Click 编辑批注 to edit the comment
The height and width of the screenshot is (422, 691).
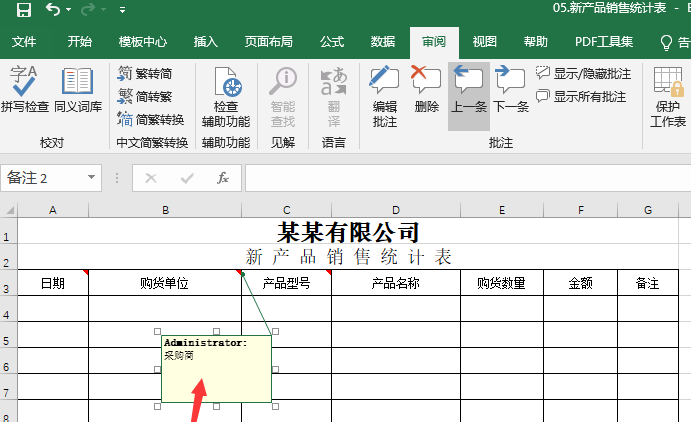(x=385, y=97)
